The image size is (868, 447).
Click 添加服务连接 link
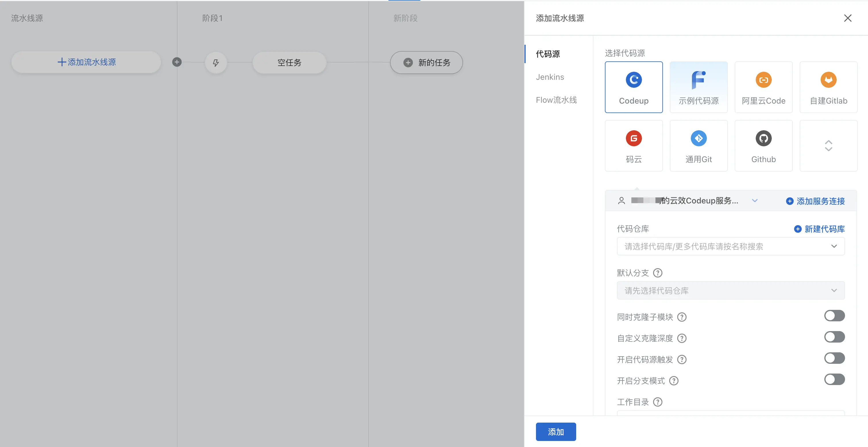(x=815, y=201)
